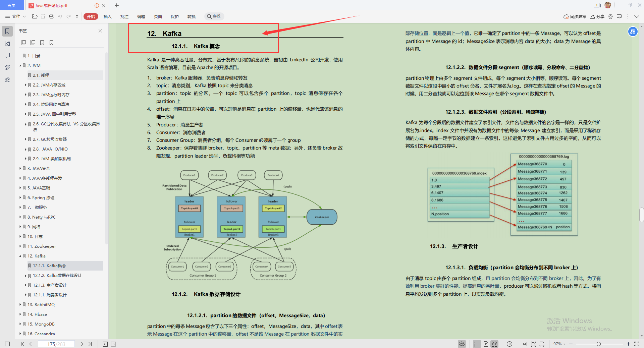The width and height of the screenshot is (644, 348).
Task: Switch to the 保护 ribbon tab
Action: [174, 16]
